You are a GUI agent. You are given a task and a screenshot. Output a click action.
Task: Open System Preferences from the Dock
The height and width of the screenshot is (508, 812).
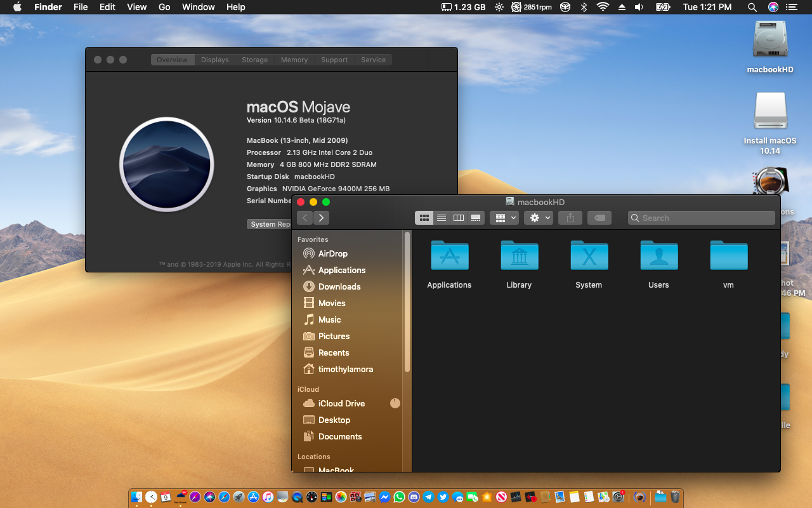(619, 497)
